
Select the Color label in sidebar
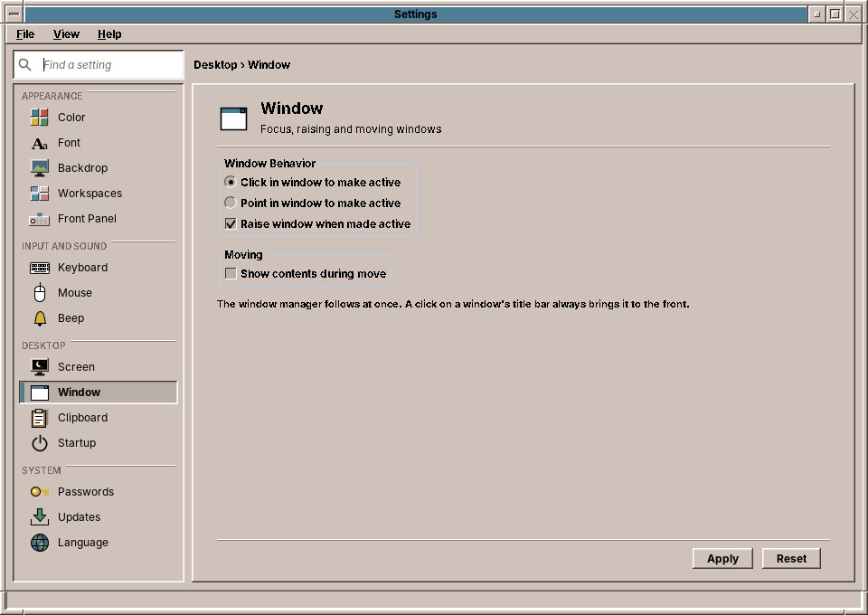click(x=71, y=118)
